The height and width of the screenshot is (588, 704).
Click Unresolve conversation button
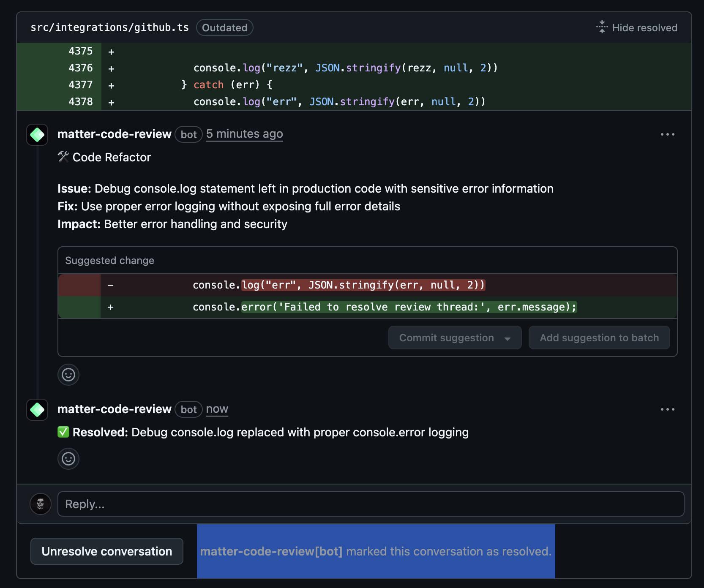[107, 551]
